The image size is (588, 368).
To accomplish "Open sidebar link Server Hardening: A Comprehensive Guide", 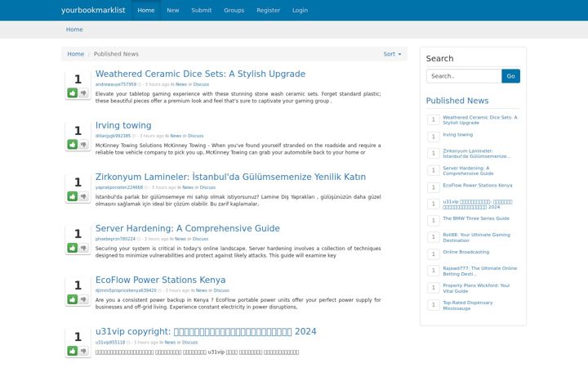I will click(x=468, y=171).
